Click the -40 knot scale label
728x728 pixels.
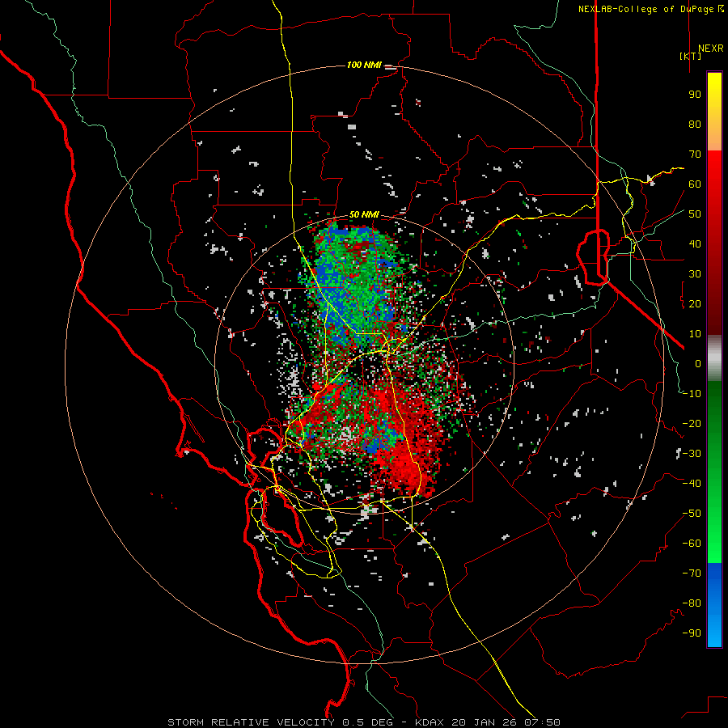692,484
